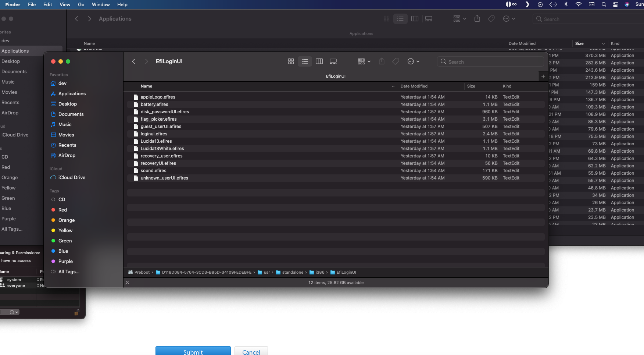The image size is (644, 355).
Task: Click the Bluetooth icon in the menu bar
Action: pyautogui.click(x=566, y=4)
